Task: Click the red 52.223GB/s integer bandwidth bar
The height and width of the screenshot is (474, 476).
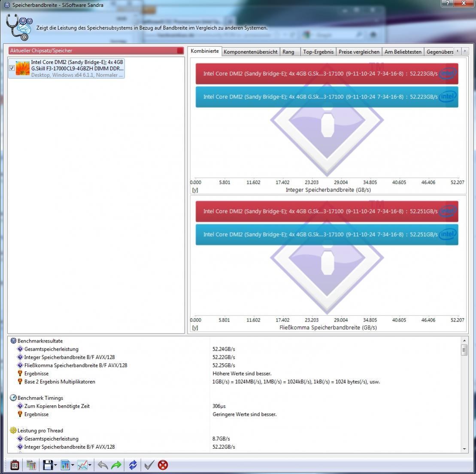Action: click(327, 73)
